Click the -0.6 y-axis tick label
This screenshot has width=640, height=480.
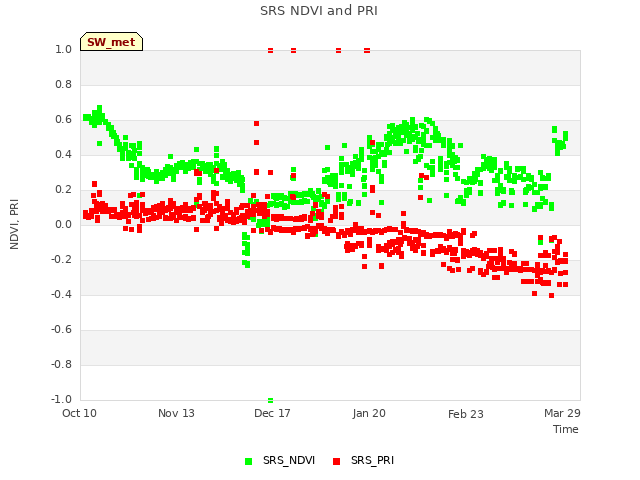click(61, 329)
